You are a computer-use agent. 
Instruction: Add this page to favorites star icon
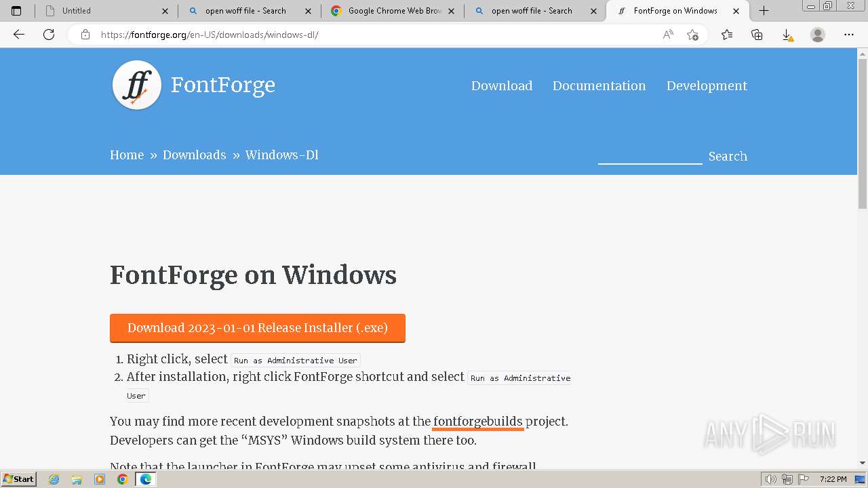point(692,35)
